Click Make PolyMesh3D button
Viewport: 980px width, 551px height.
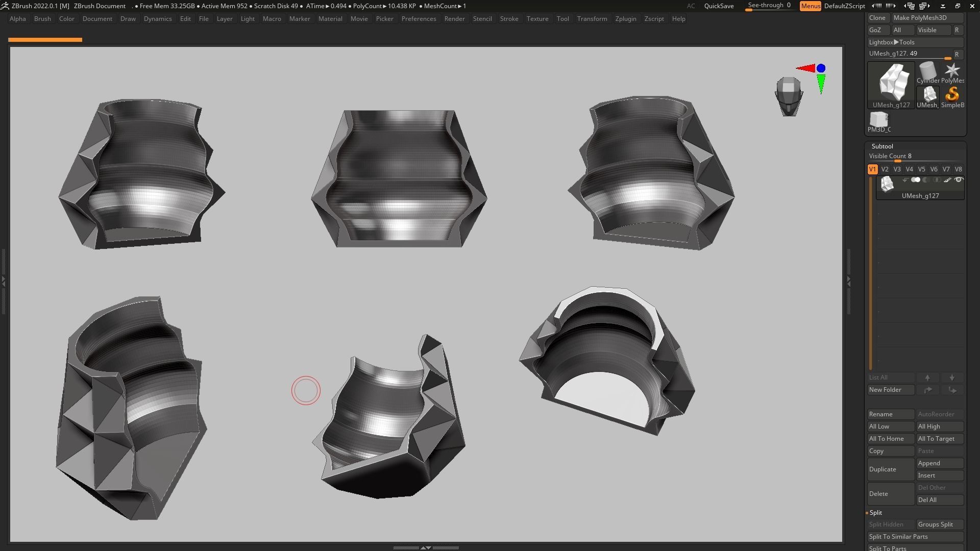tap(927, 18)
